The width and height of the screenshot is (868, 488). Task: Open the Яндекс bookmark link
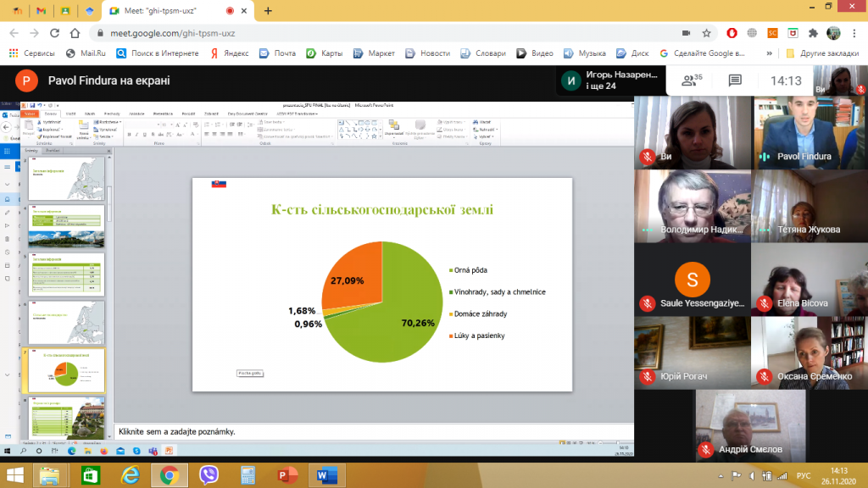point(227,53)
